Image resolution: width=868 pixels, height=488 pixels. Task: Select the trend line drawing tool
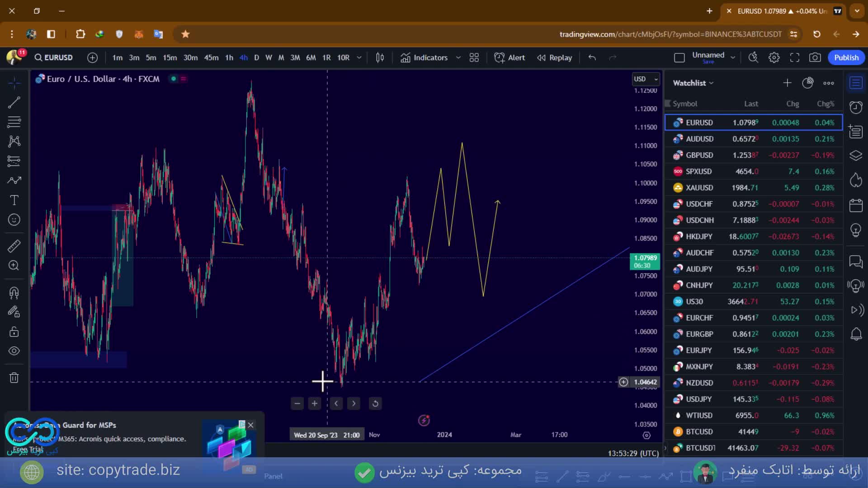coord(14,103)
